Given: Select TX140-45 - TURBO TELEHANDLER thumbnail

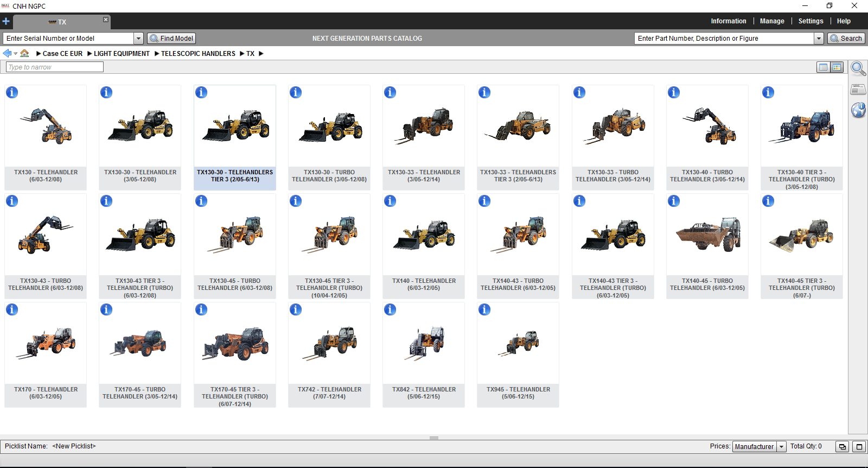Looking at the screenshot, I should coord(707,235).
